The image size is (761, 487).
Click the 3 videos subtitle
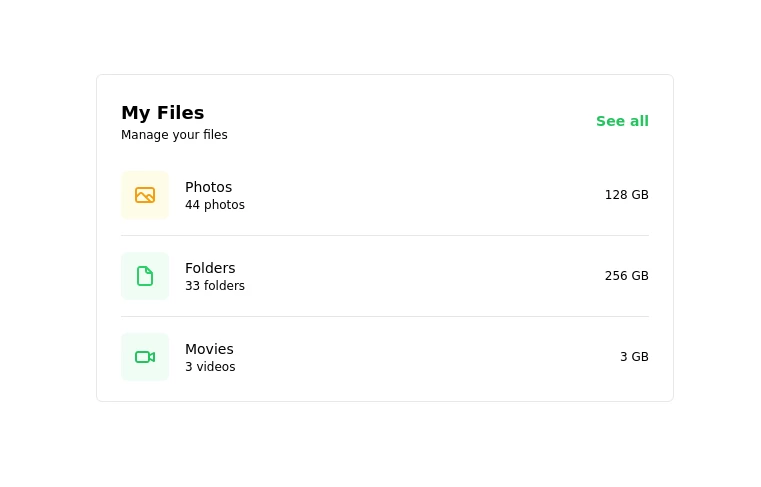210,367
